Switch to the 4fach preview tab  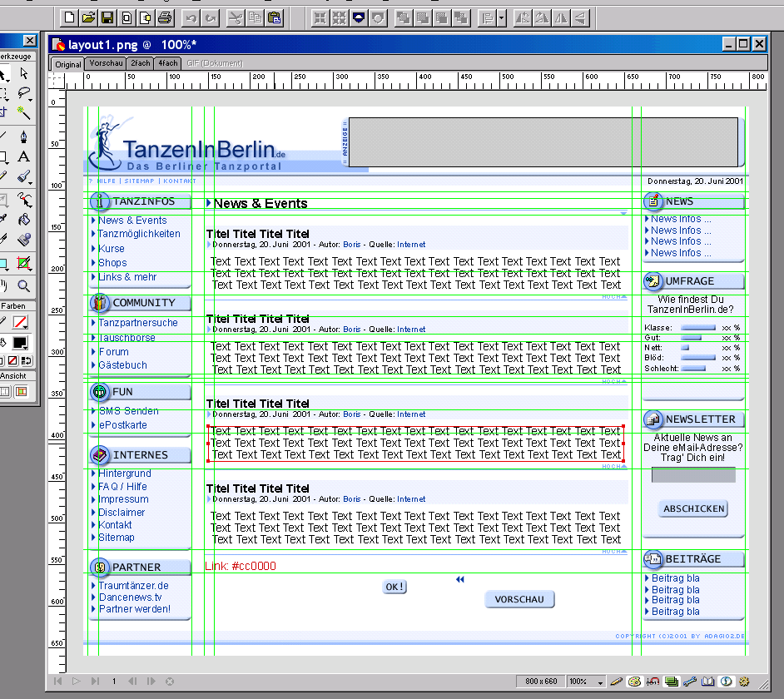point(167,63)
